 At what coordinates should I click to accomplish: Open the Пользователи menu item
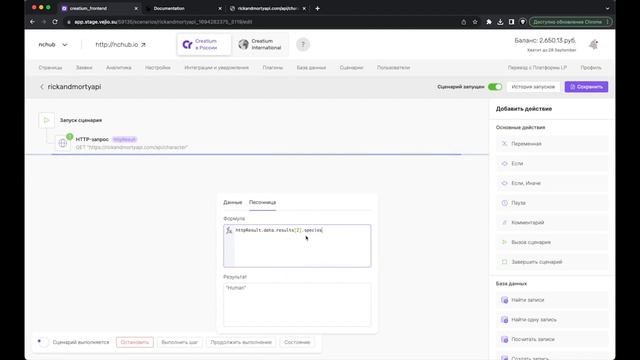[393, 68]
